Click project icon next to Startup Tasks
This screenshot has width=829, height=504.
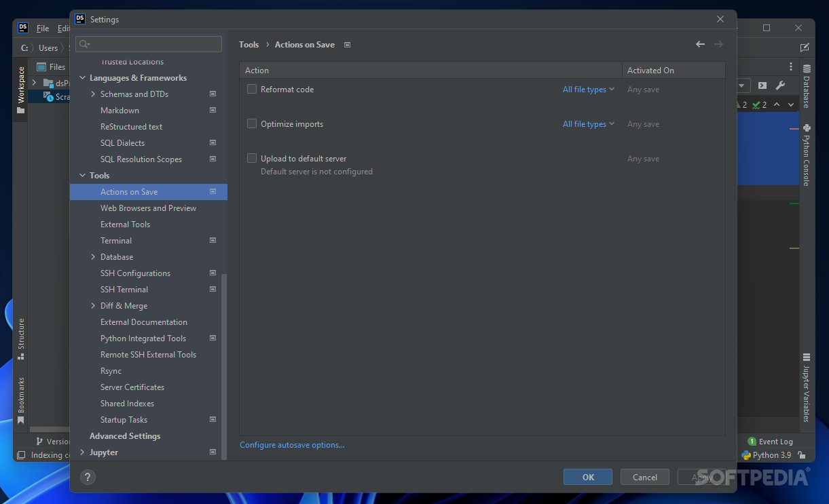pos(213,420)
